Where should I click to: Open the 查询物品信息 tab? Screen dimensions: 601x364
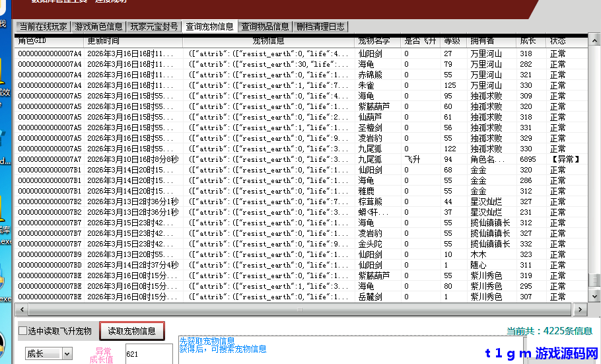click(265, 27)
